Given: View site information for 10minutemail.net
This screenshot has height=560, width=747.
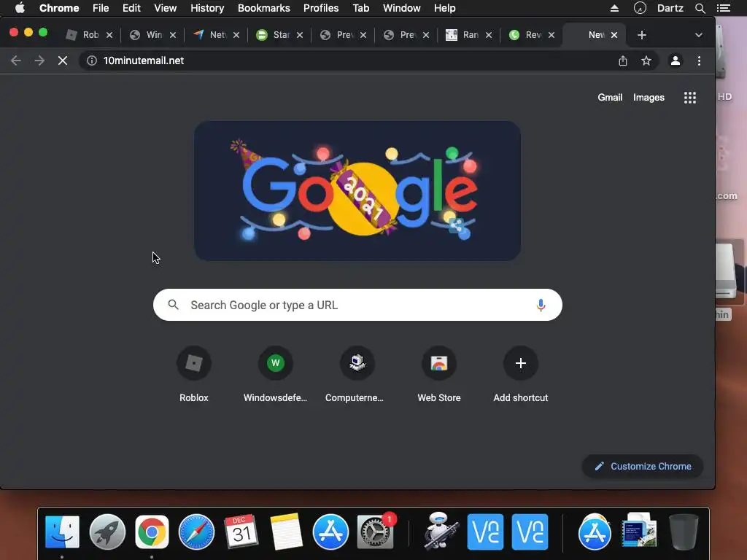Looking at the screenshot, I should (x=92, y=61).
